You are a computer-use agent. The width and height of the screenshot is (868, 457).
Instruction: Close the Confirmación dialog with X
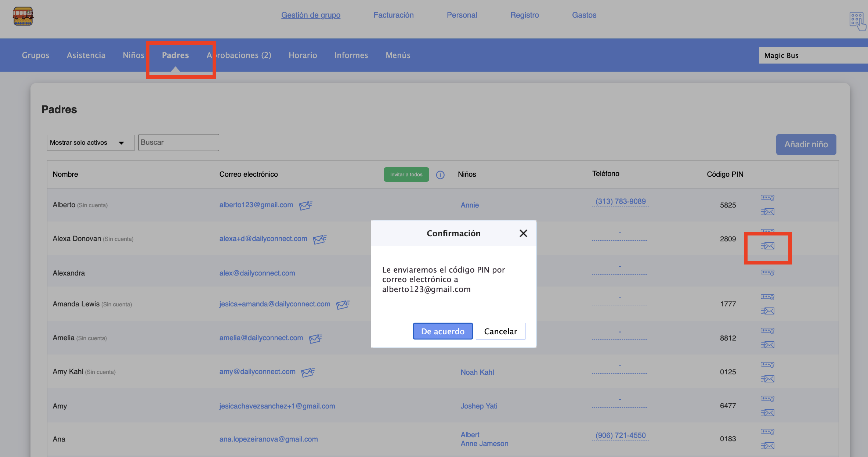click(523, 233)
